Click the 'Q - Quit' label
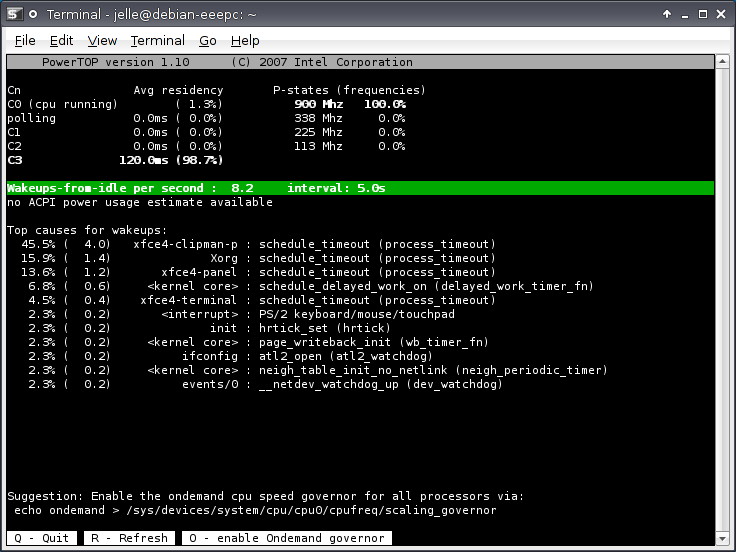Screen dimensions: 736x552 [x=42, y=538]
